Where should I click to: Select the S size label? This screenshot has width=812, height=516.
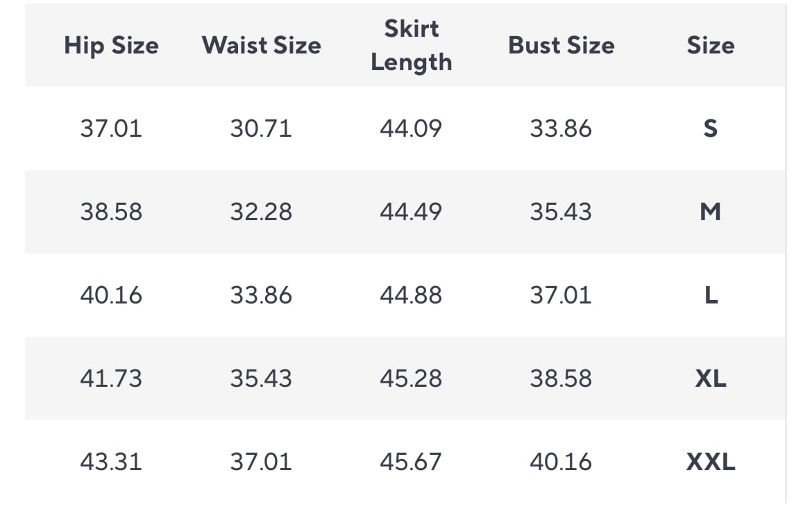click(x=711, y=128)
